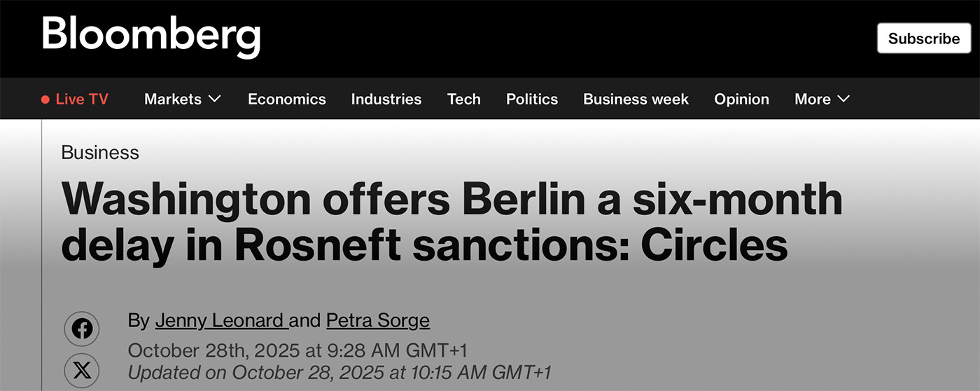Click the red live indicator dot
The height and width of the screenshot is (391, 980).
click(45, 100)
